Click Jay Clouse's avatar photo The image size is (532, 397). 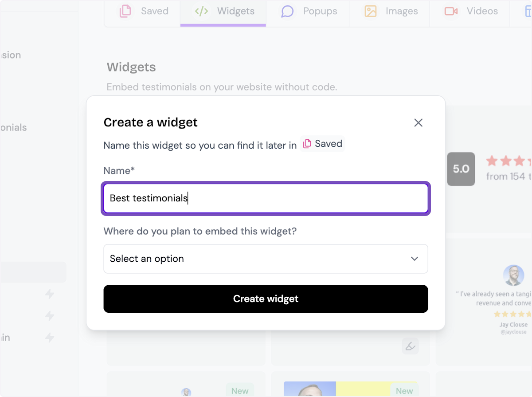tap(513, 275)
